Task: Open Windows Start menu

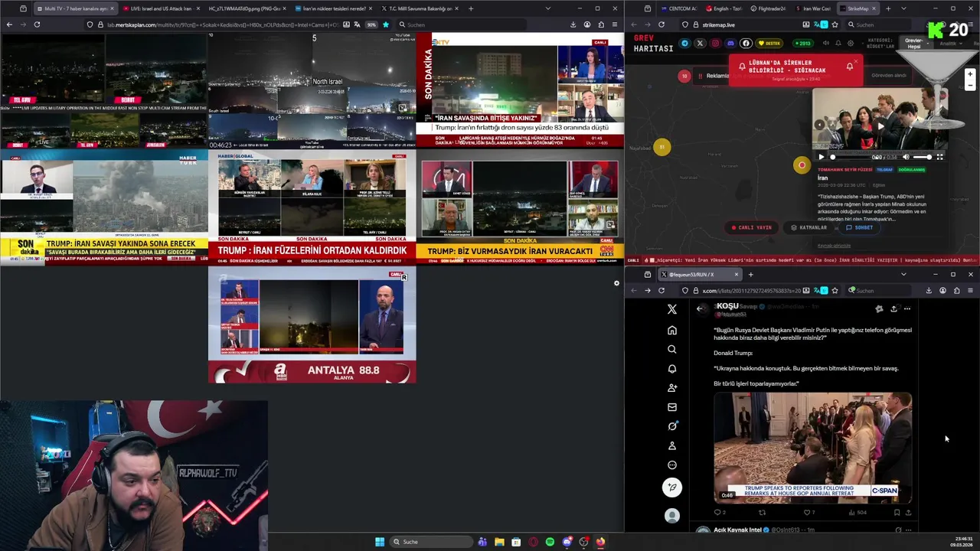Action: click(379, 542)
